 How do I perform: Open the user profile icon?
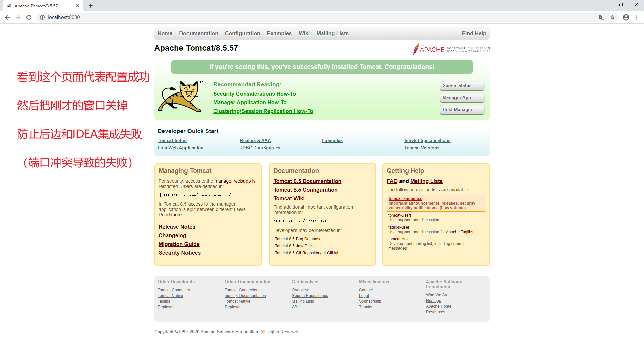(626, 17)
